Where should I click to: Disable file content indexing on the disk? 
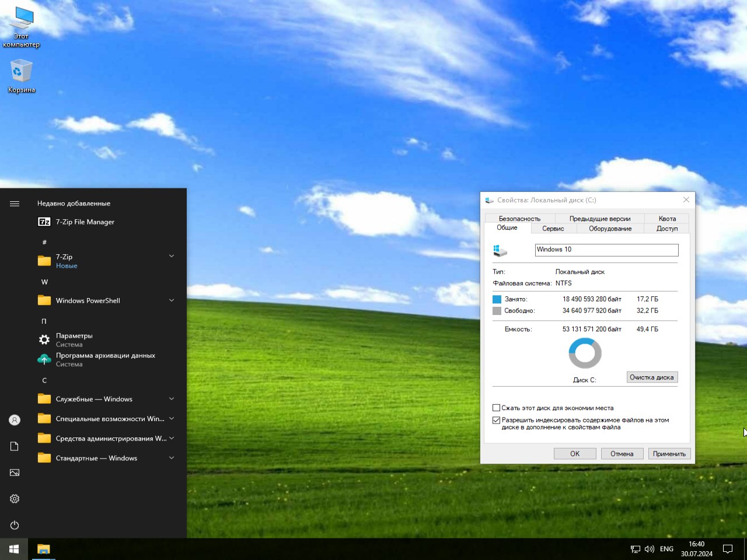496,420
